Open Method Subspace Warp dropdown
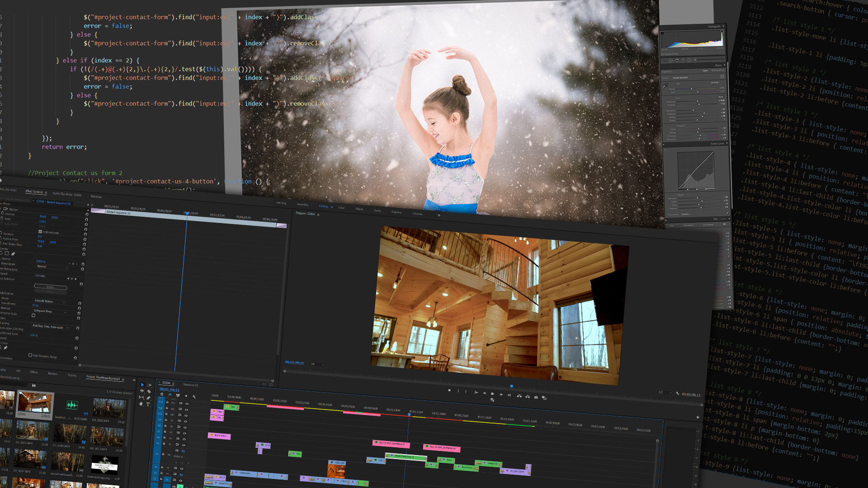Screen dimensions: 868x488 pyautogui.click(x=50, y=311)
